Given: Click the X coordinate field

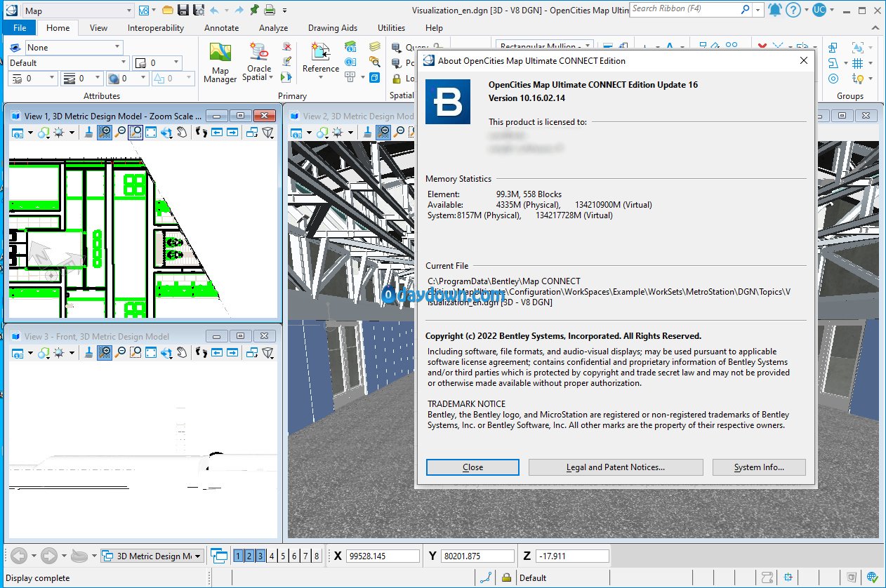Looking at the screenshot, I should [x=383, y=556].
